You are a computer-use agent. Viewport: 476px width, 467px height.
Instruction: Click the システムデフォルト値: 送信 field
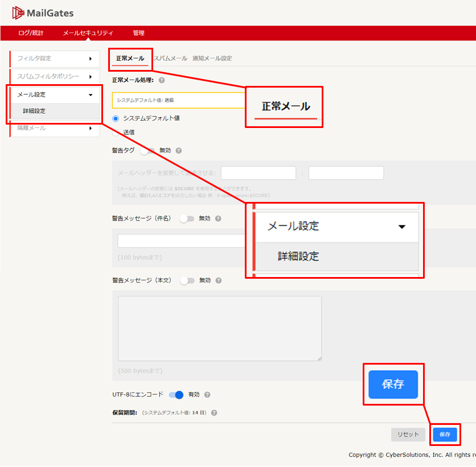pos(179,100)
